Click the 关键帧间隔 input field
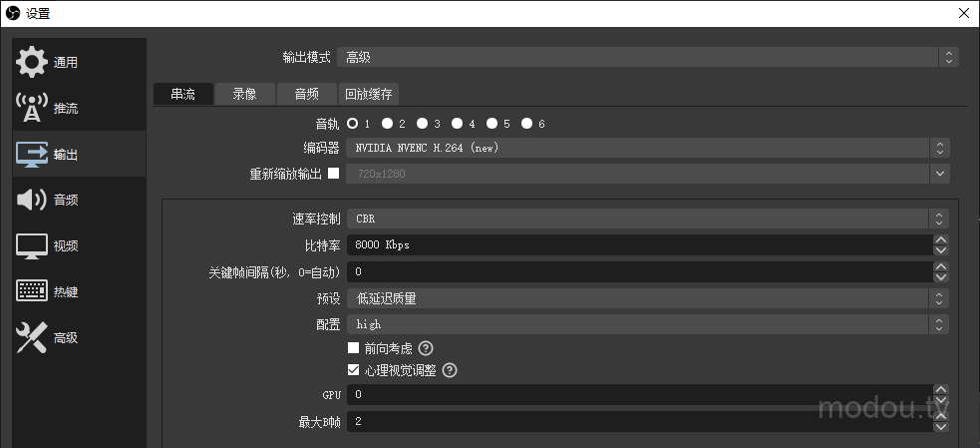The height and width of the screenshot is (448, 980). 638,271
